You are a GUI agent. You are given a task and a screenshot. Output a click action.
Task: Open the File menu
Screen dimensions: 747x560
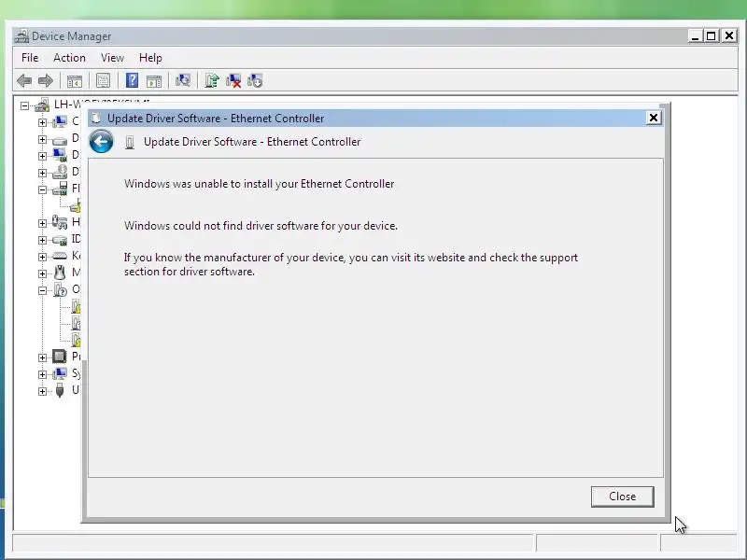30,58
